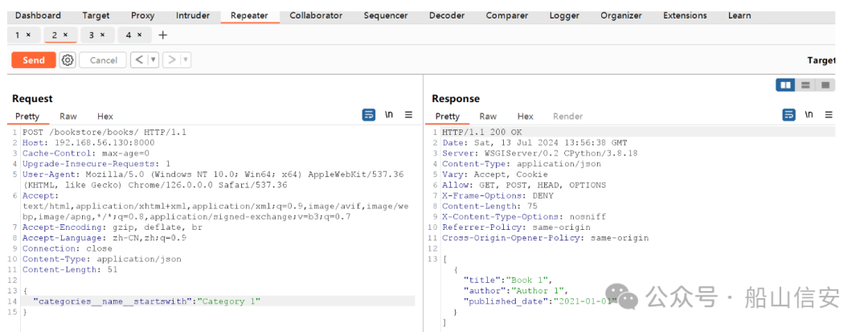Click the X-Frame-Options: DENY header
This screenshot has width=868, height=332.
pyautogui.click(x=497, y=195)
